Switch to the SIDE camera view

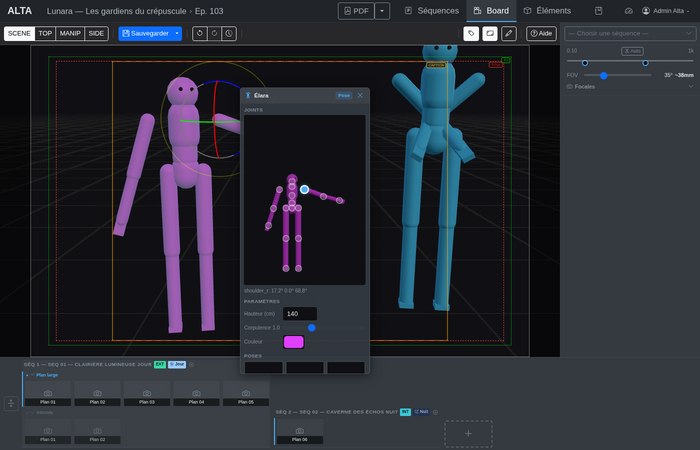point(96,33)
